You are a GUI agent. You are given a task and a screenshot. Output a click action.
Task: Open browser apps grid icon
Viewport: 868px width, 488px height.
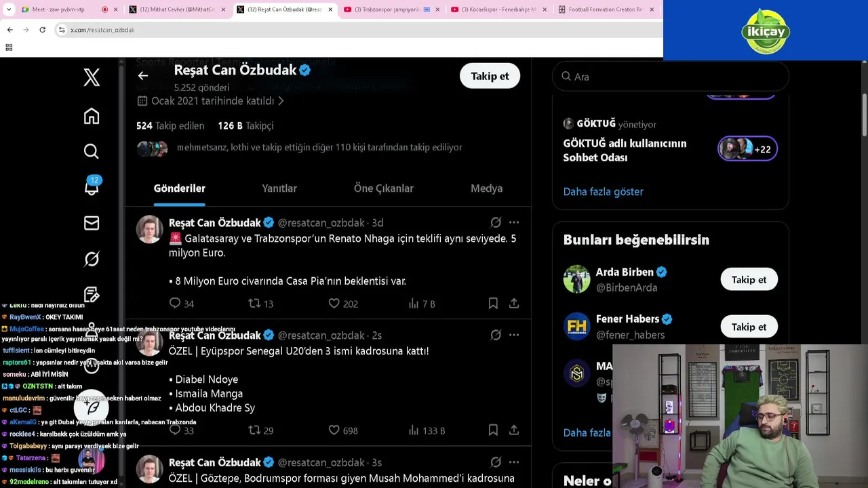coord(9,47)
